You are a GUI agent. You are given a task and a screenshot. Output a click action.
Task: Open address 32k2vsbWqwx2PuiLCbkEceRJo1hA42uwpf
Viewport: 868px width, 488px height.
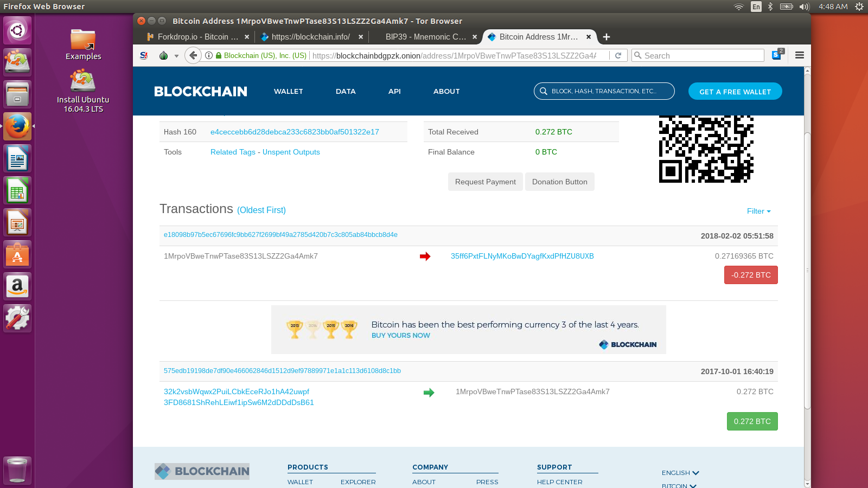tap(237, 391)
